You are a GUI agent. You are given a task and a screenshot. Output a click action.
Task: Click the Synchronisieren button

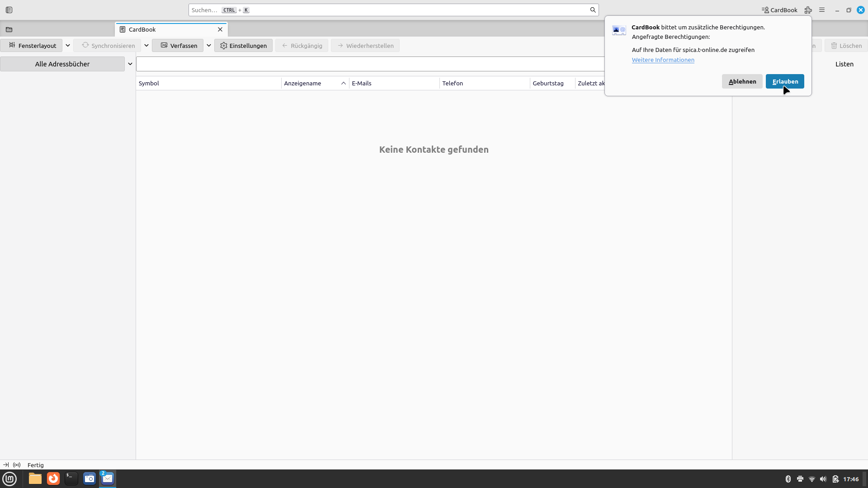[108, 46]
